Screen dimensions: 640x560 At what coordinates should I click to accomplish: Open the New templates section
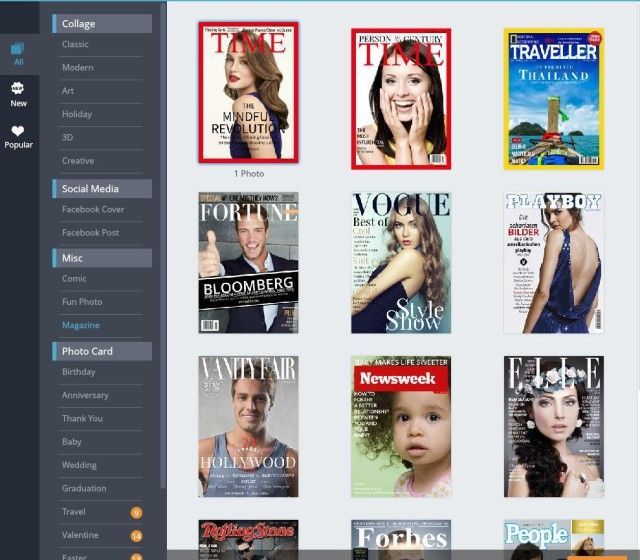point(18,95)
